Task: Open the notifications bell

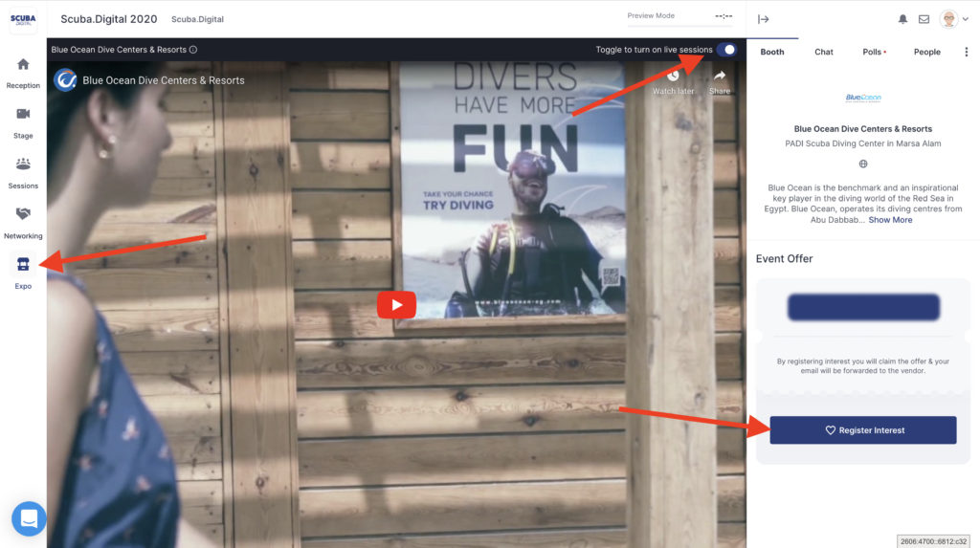Action: click(x=902, y=19)
